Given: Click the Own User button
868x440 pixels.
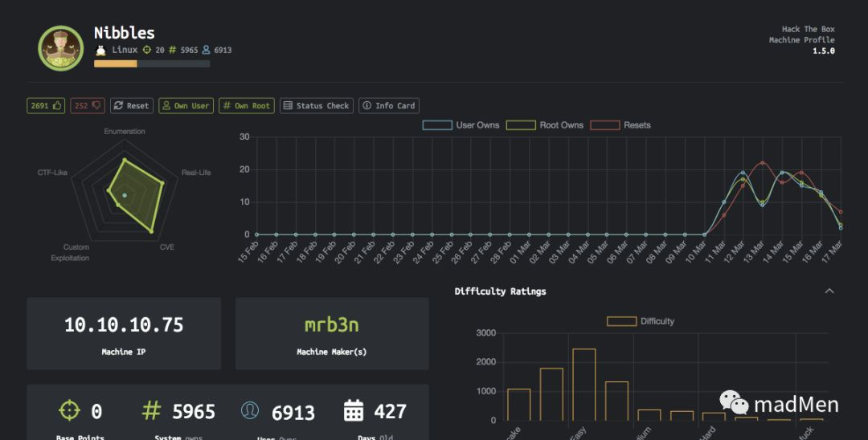Looking at the screenshot, I should click(186, 105).
